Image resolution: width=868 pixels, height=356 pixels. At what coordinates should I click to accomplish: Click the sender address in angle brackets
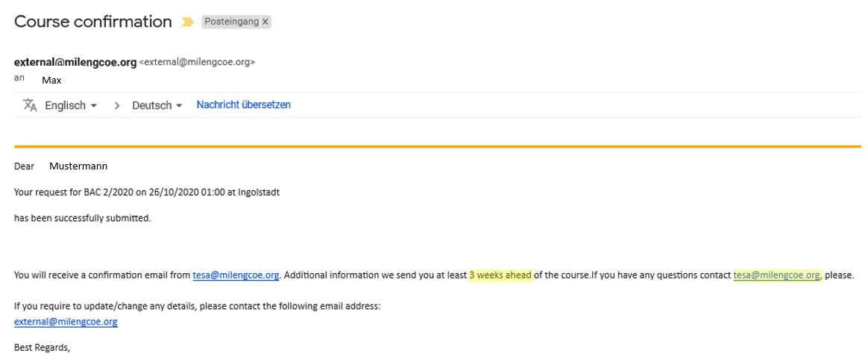pos(198,63)
